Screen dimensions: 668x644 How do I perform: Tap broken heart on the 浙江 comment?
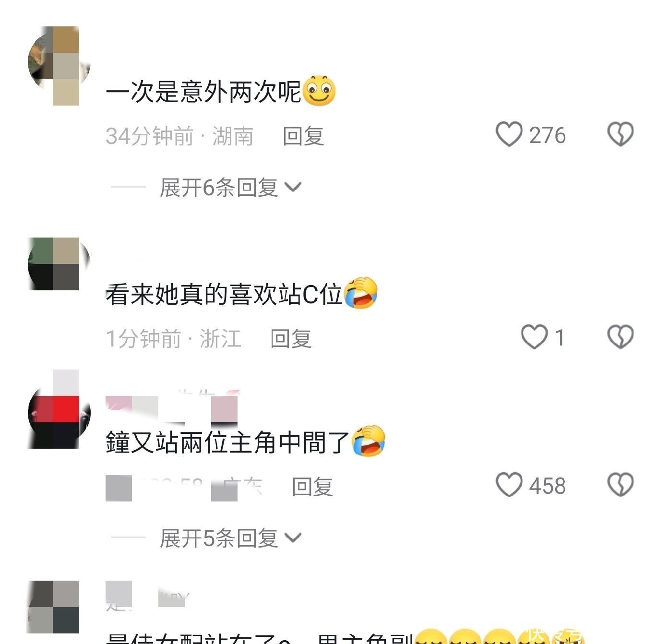[x=620, y=337]
